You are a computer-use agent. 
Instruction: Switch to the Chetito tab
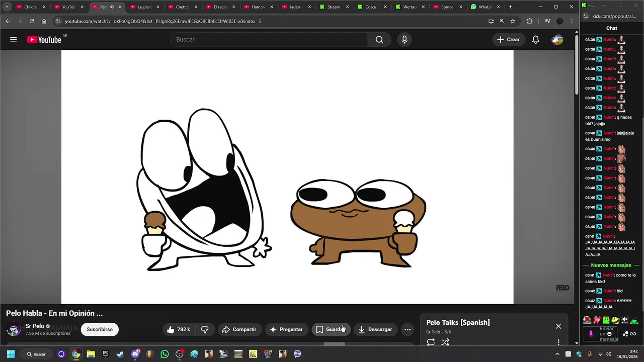(x=183, y=7)
